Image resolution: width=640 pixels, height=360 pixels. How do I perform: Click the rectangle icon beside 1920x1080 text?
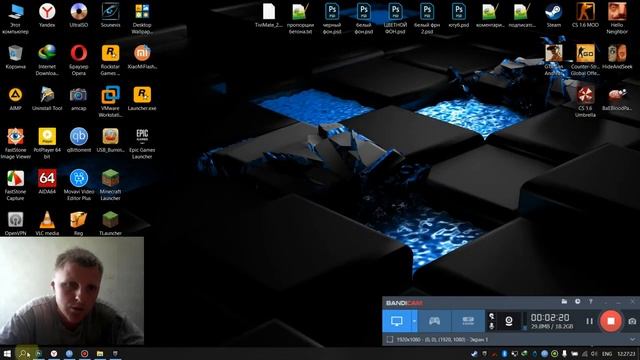tap(390, 339)
